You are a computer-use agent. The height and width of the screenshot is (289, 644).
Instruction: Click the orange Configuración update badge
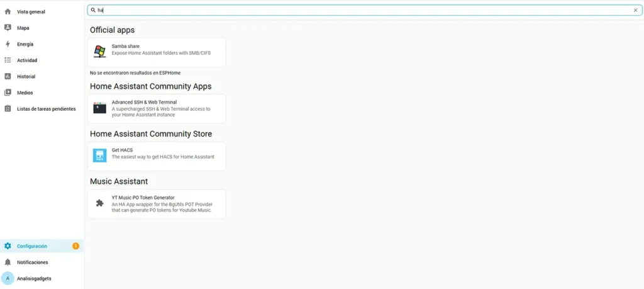pos(75,246)
